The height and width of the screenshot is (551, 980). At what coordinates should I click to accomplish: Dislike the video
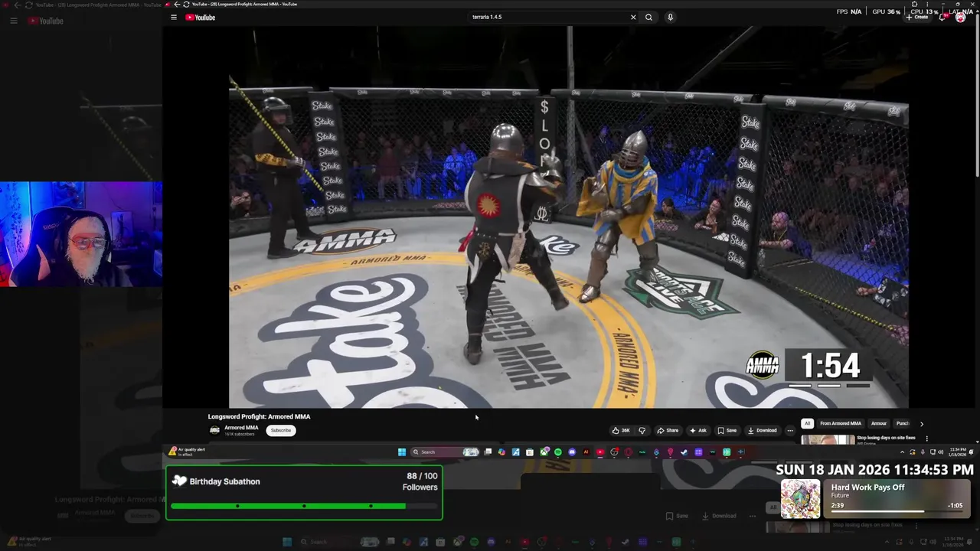[642, 430]
